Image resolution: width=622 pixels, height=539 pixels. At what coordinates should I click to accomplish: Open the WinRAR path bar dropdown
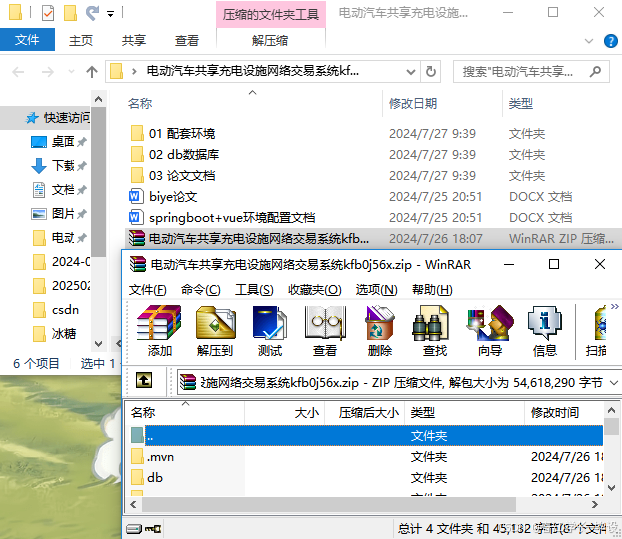pyautogui.click(x=614, y=383)
